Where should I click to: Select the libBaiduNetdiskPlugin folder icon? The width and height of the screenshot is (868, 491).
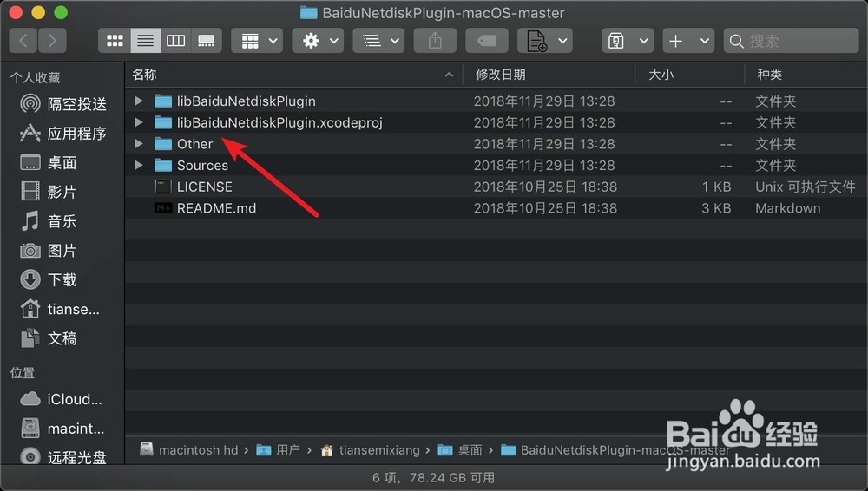click(163, 101)
